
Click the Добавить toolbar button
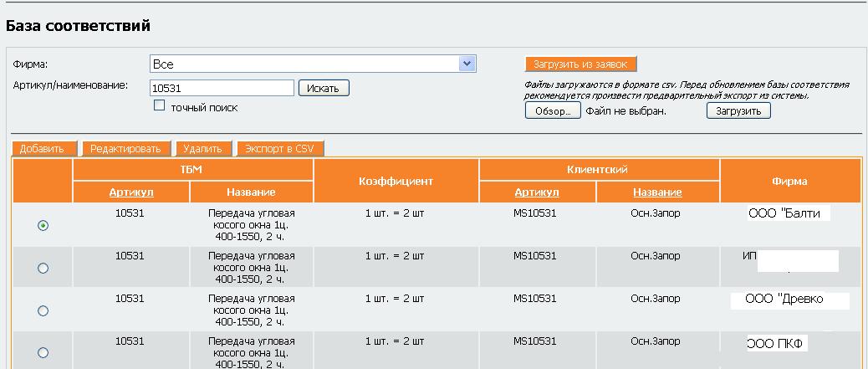[43, 149]
